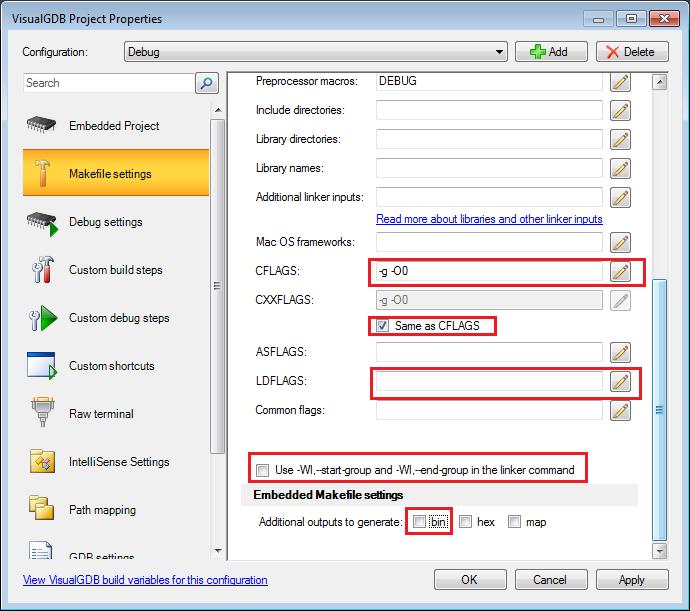Click Common flags pencil edit icon
690x611 pixels.
coord(620,411)
